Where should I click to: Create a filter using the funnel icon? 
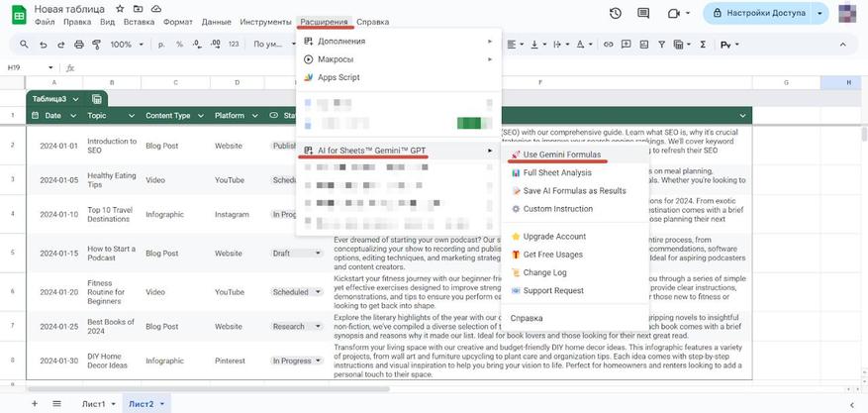[661, 45]
